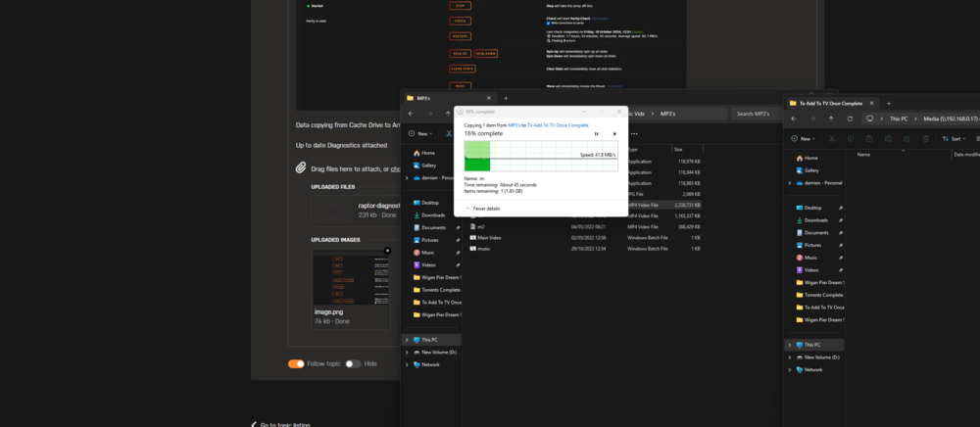Collapse copy dialog with Fewer details
This screenshot has height=427, width=980.
pyautogui.click(x=482, y=209)
